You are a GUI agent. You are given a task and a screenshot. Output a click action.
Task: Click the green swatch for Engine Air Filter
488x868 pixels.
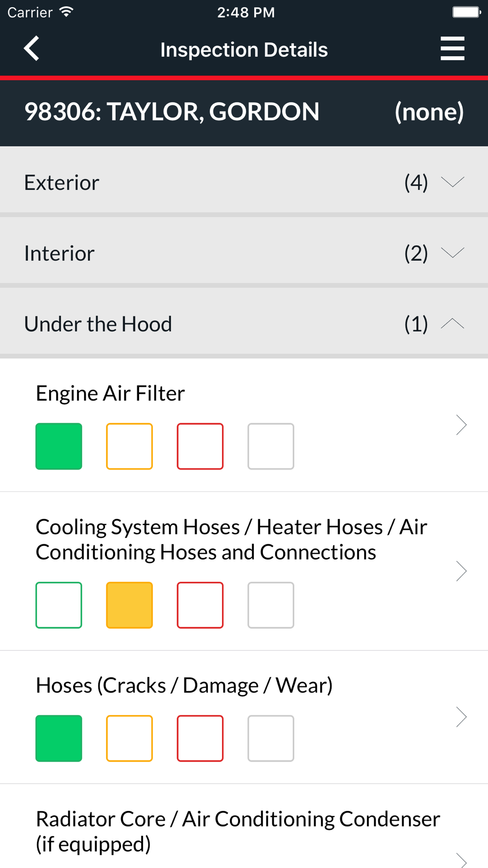pyautogui.click(x=59, y=446)
